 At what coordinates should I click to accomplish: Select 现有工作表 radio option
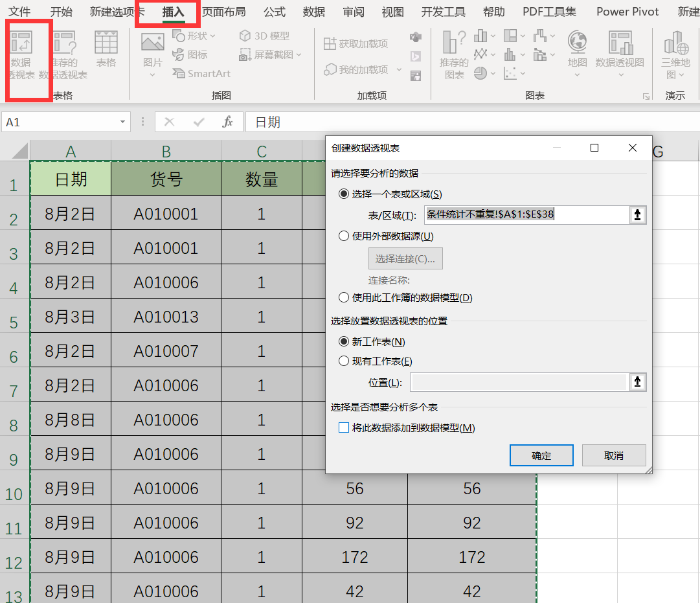pyautogui.click(x=344, y=361)
